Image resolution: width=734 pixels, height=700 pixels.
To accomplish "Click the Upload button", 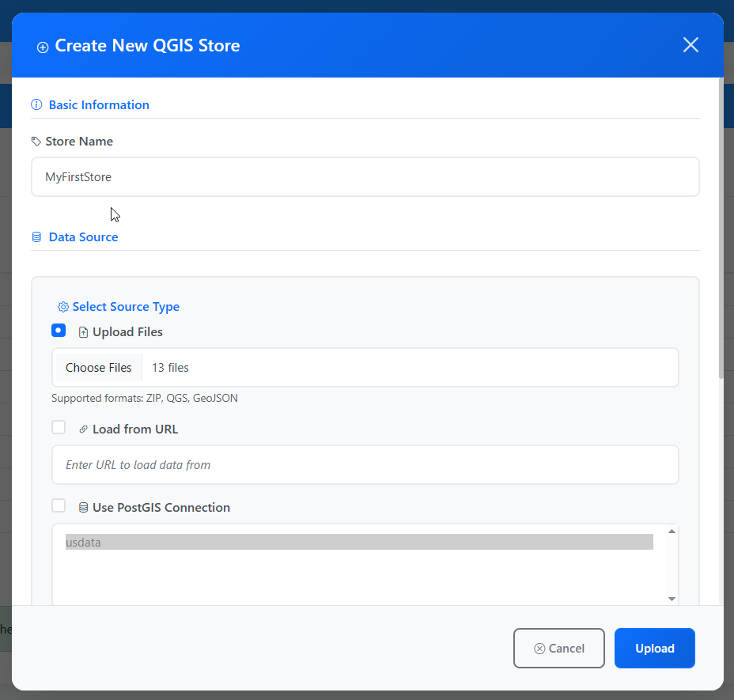I will coord(654,648).
